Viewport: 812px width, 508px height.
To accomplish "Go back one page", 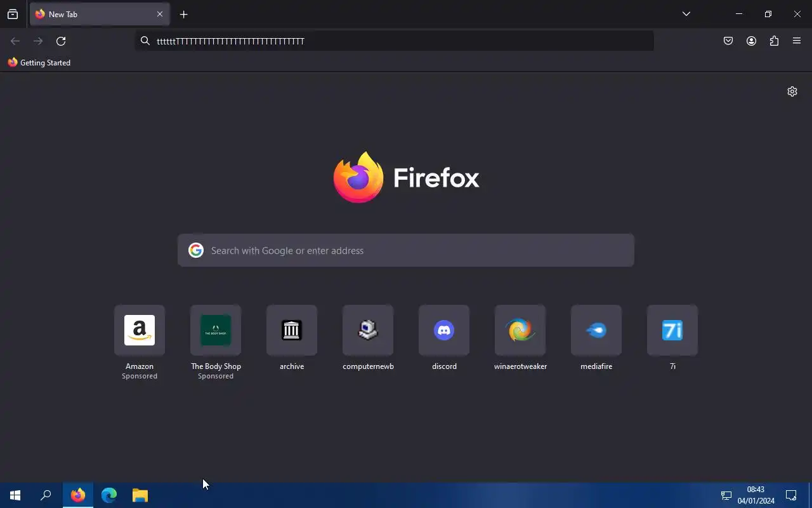I will pyautogui.click(x=15, y=41).
